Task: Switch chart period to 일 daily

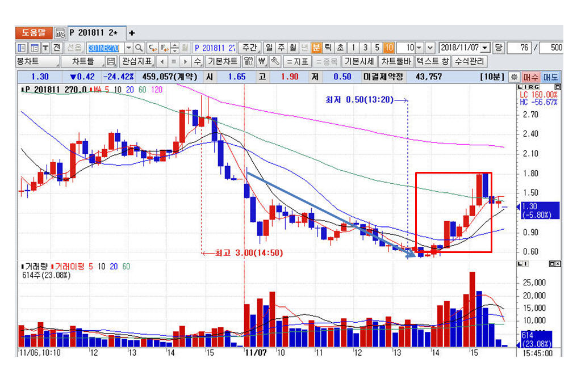Action: 270,48
